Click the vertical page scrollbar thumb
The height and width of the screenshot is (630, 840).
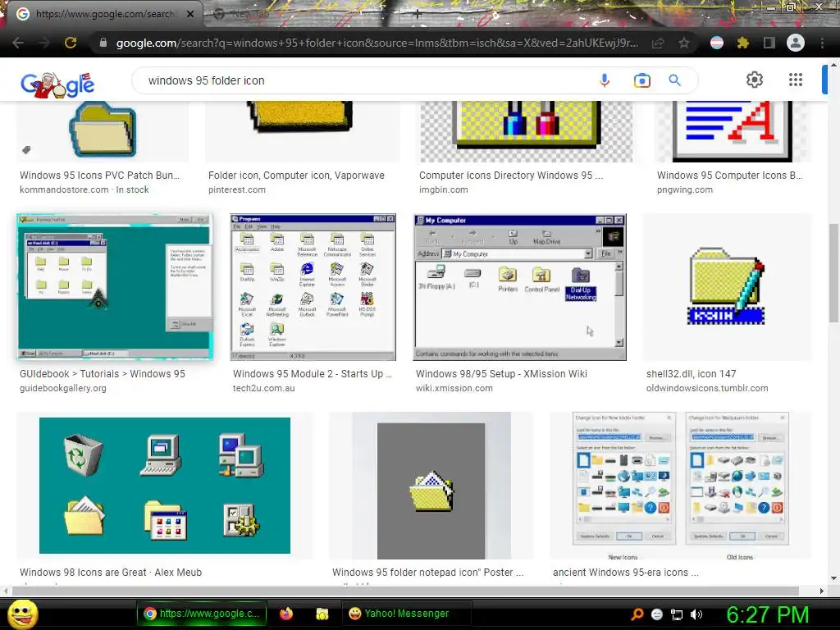coord(833,273)
